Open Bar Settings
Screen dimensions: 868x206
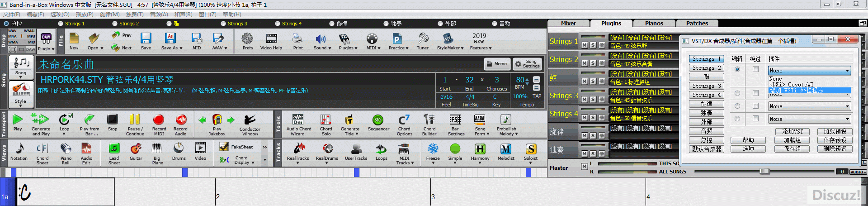point(456,125)
